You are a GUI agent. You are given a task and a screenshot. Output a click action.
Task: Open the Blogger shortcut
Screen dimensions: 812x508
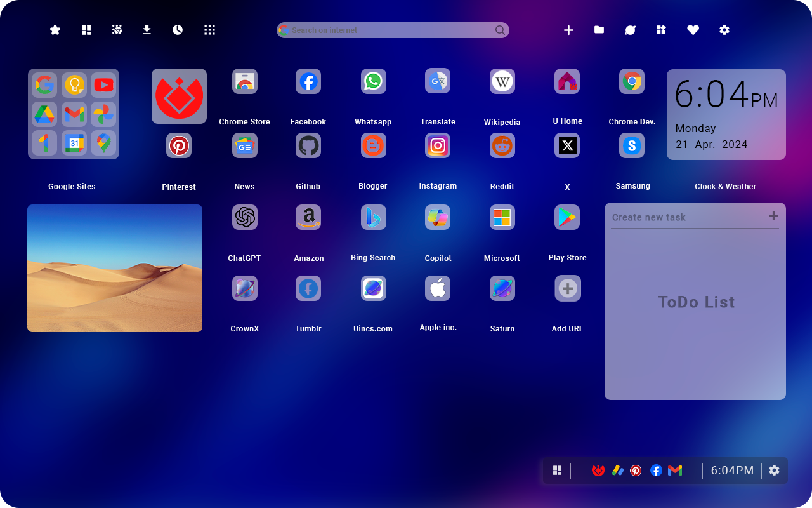click(373, 145)
